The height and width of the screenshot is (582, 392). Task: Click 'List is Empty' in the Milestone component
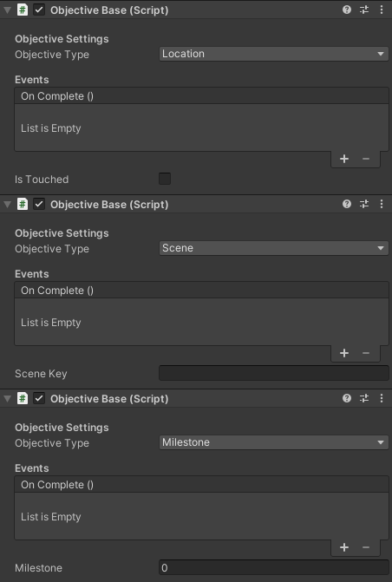51,517
